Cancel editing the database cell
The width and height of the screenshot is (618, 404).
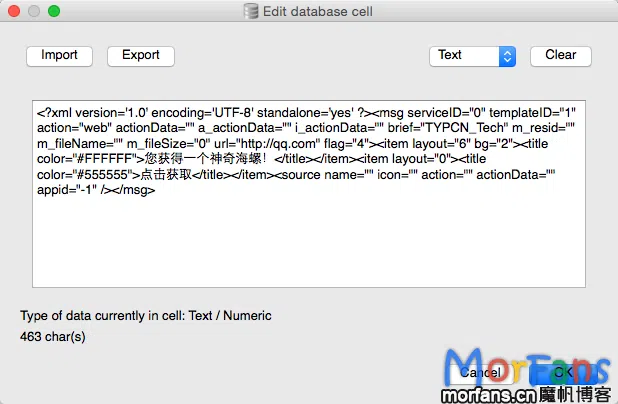pyautogui.click(x=480, y=372)
